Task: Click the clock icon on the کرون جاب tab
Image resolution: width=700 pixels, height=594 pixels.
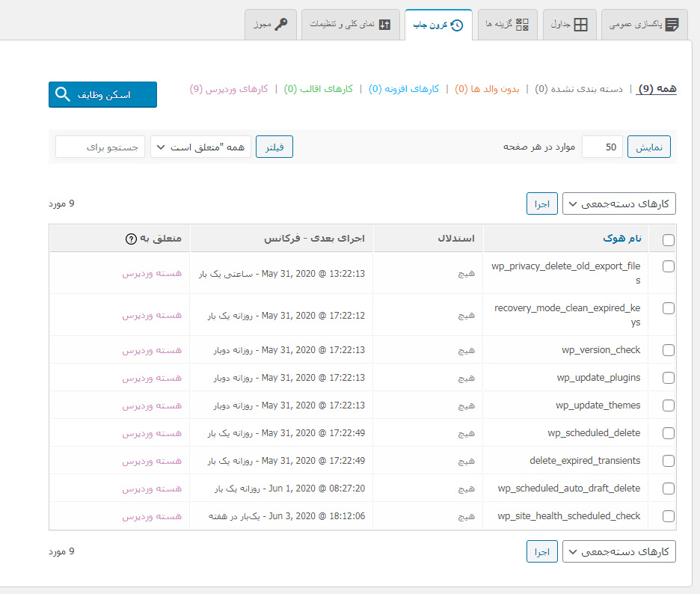Action: (457, 25)
